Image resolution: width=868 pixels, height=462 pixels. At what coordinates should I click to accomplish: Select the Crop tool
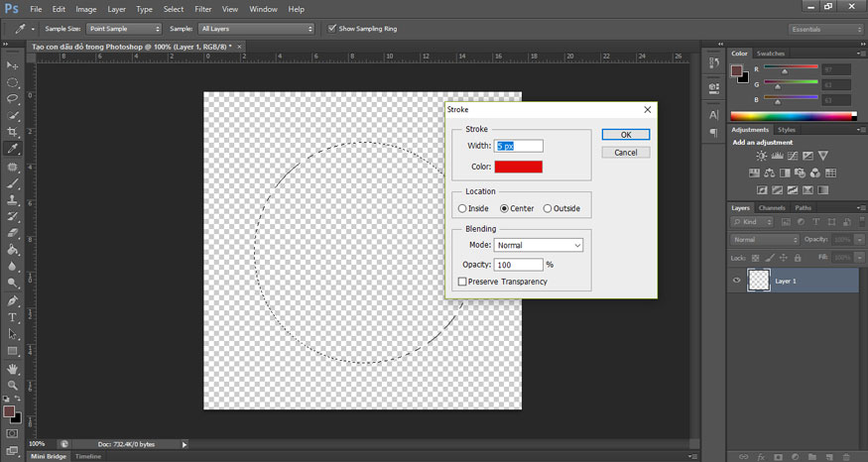pyautogui.click(x=12, y=132)
